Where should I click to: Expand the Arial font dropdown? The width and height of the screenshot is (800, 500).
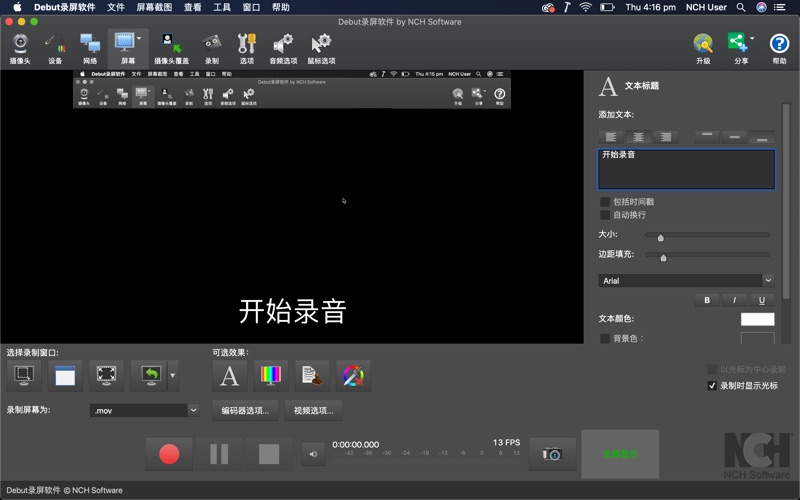pos(768,281)
